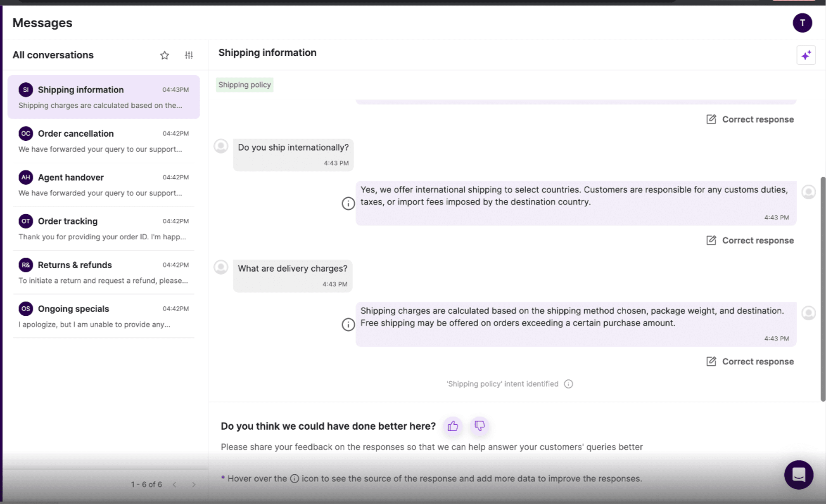Go to next page of conversations
The image size is (826, 504).
(193, 484)
